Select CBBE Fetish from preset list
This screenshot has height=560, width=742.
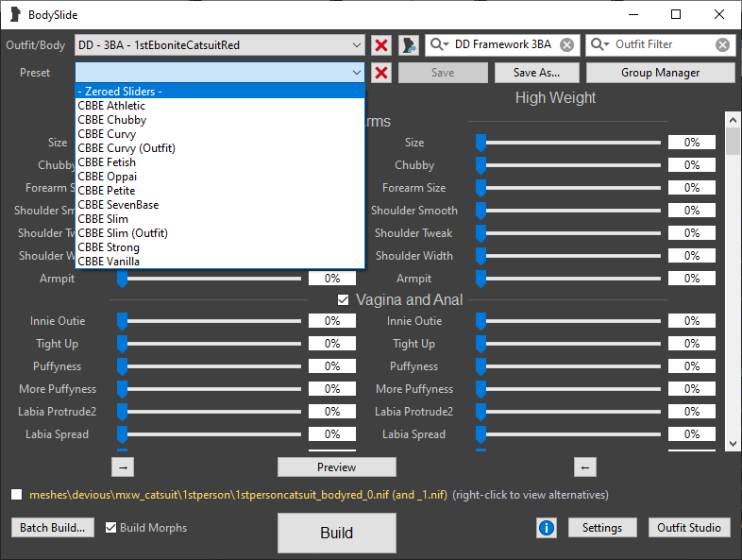220,162
